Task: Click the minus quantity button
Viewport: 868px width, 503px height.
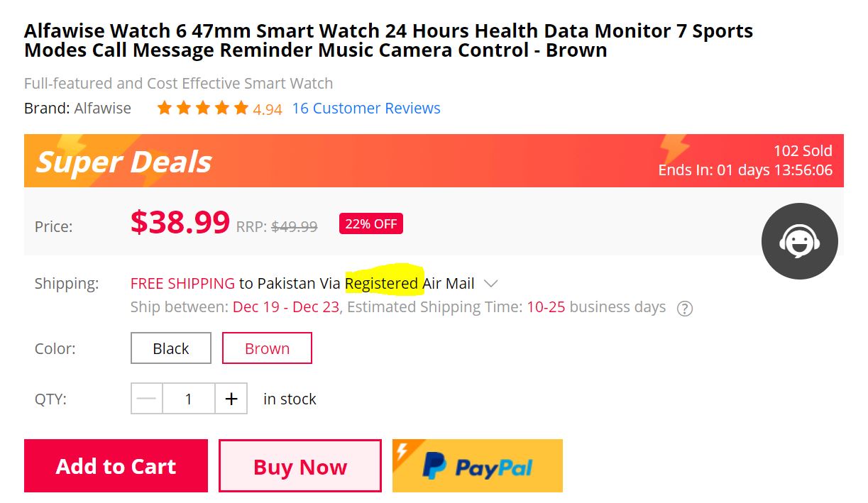Action: [147, 399]
